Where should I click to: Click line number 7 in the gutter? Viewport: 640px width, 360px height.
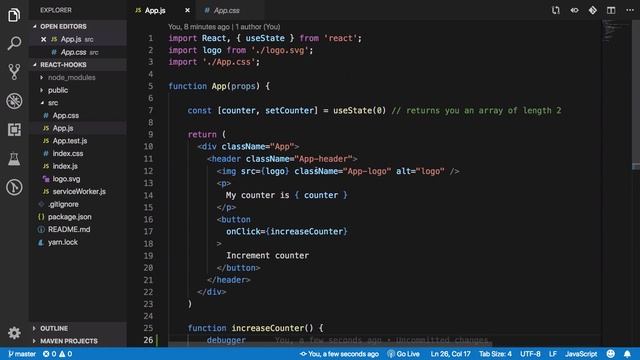151,110
